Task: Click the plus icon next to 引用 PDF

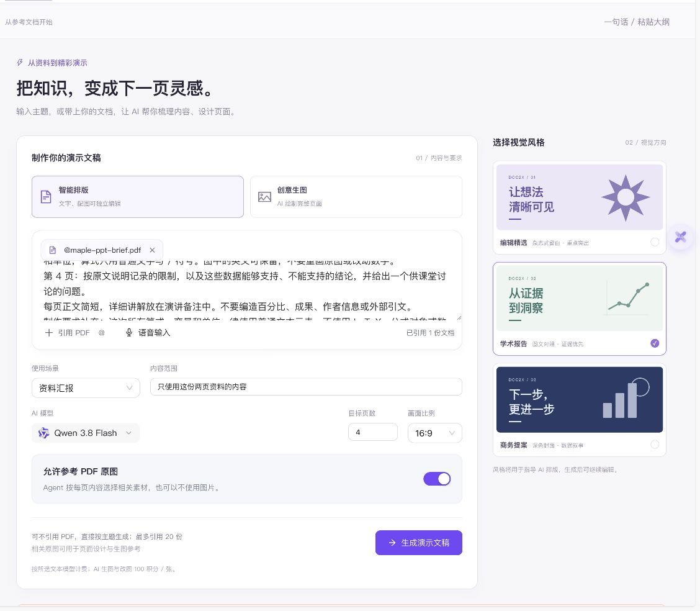Action: [x=49, y=333]
